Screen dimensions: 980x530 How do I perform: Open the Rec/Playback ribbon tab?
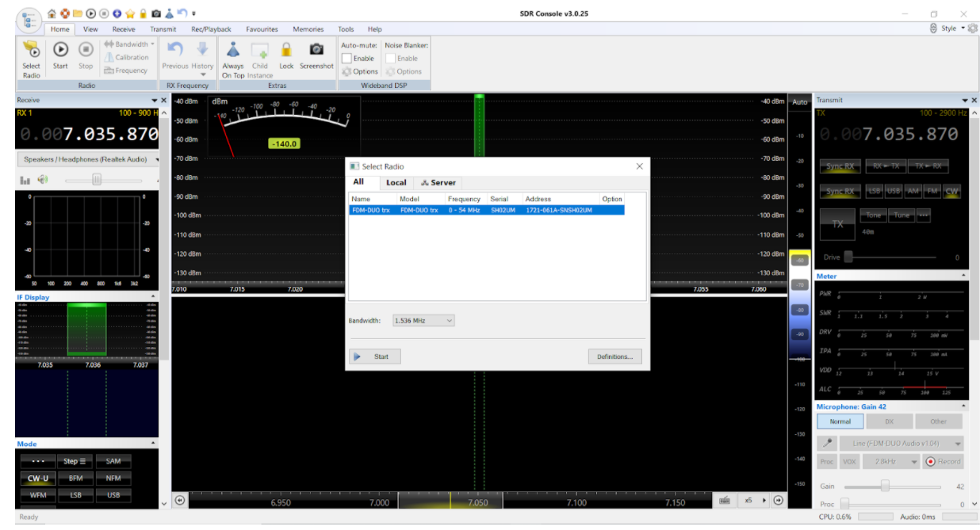[x=211, y=29]
